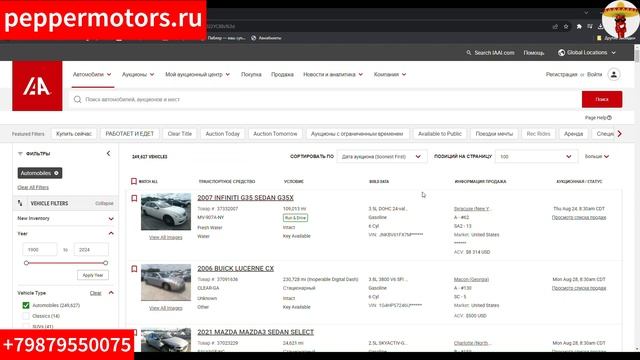Click the Global Locations globe icon
640x360 pixels.
click(562, 53)
